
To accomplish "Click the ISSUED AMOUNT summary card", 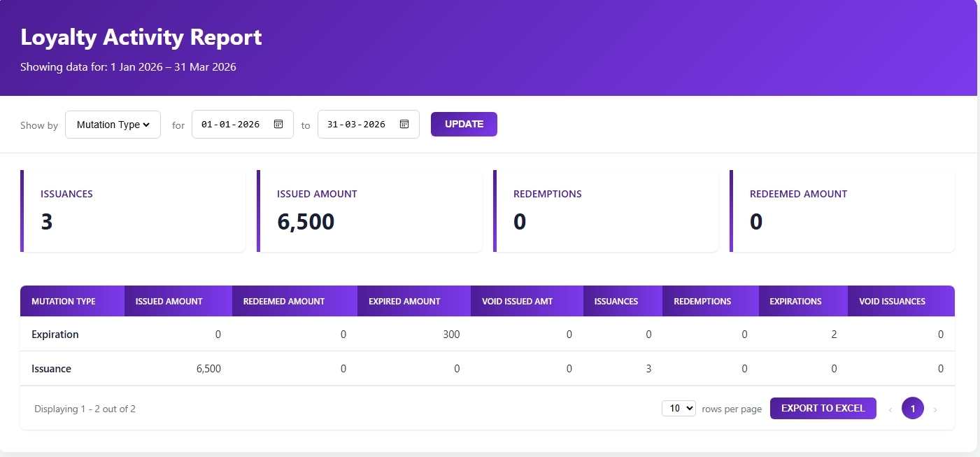I will [x=369, y=210].
